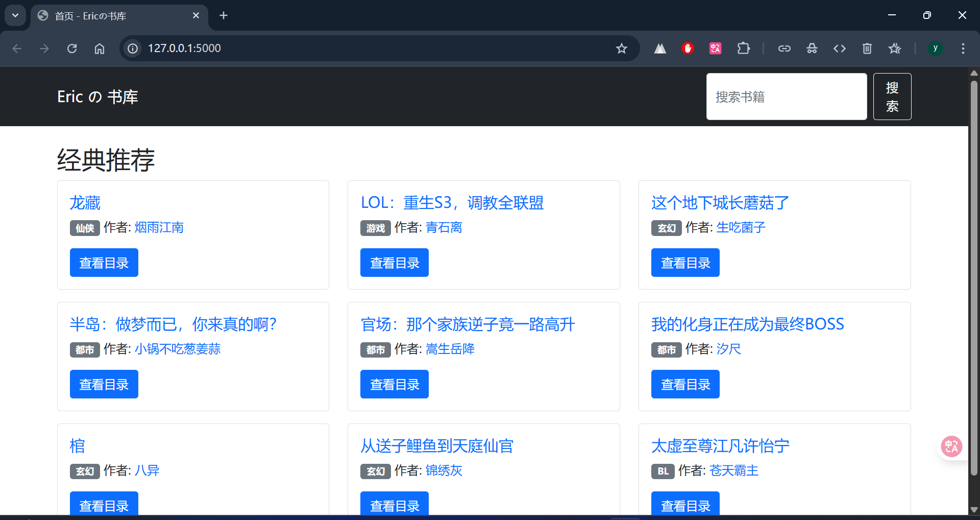Open book 半岛：做梦而已，你来真的啊？
This screenshot has height=520, width=980.
click(x=174, y=324)
